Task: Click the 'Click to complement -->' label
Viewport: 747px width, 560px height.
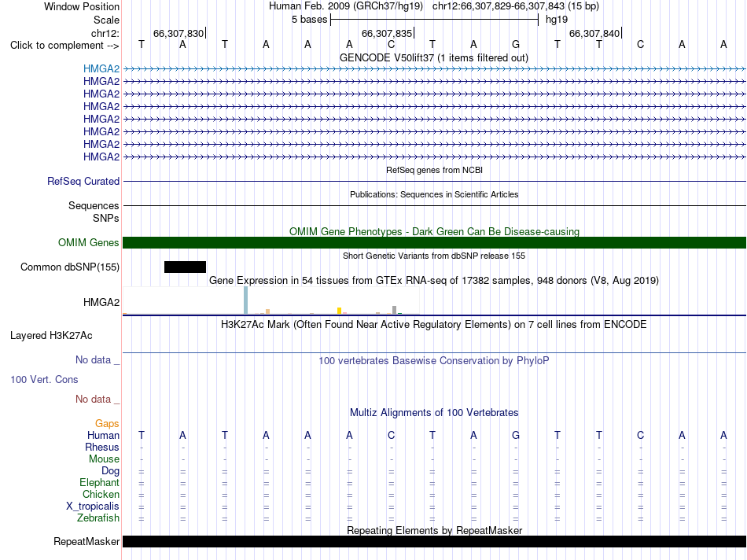Action: (x=64, y=46)
